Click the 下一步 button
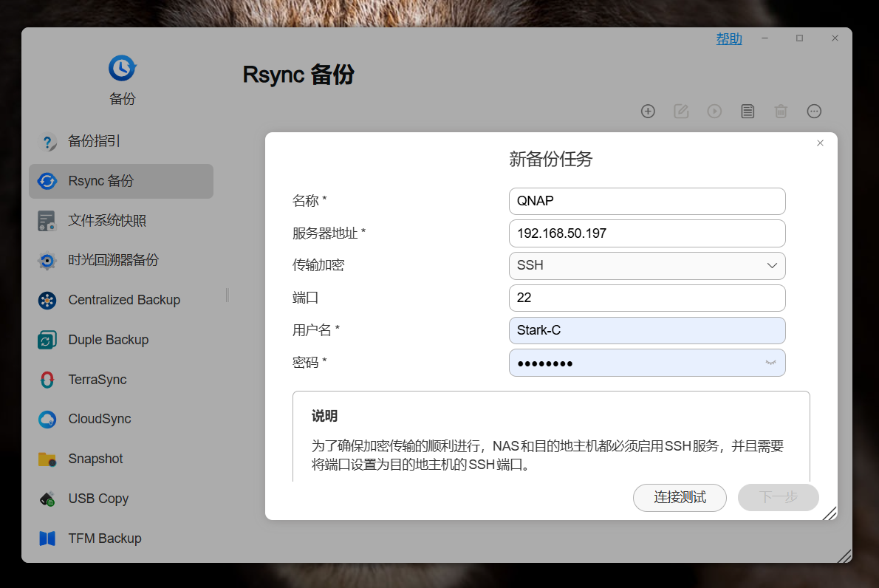 click(778, 498)
